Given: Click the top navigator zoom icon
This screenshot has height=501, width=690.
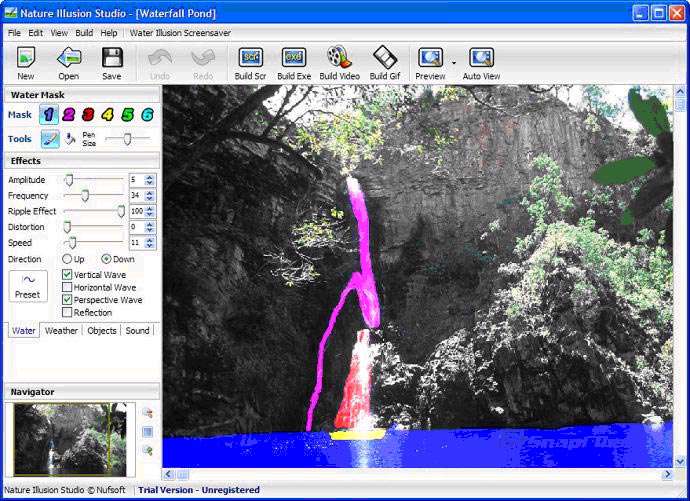Looking at the screenshot, I should 148,413.
